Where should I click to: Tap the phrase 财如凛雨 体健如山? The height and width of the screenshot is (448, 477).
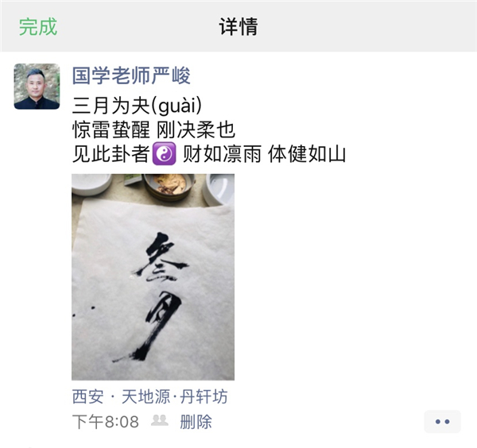[264, 154]
